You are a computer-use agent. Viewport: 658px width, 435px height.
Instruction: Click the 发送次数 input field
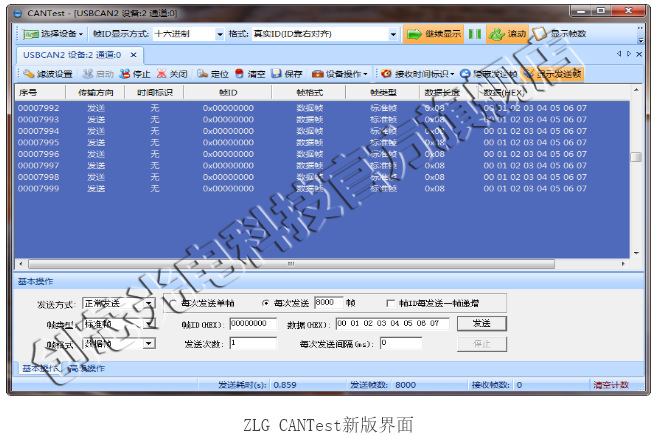[x=253, y=343]
